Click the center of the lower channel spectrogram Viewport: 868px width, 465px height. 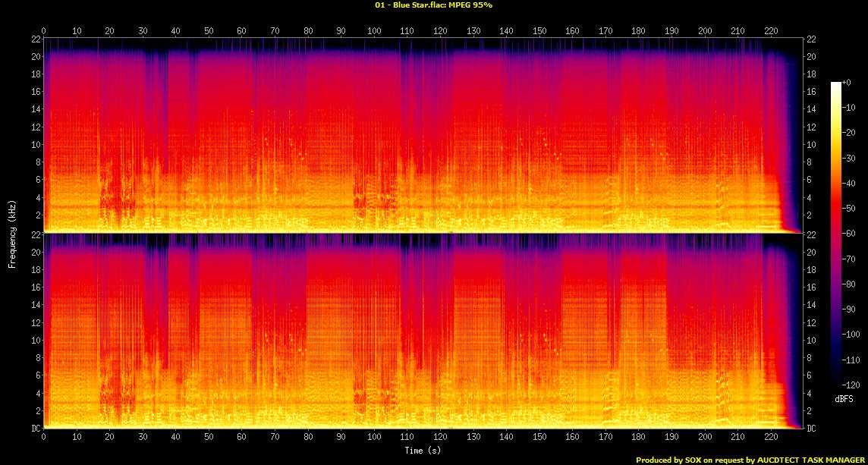[x=423, y=331]
